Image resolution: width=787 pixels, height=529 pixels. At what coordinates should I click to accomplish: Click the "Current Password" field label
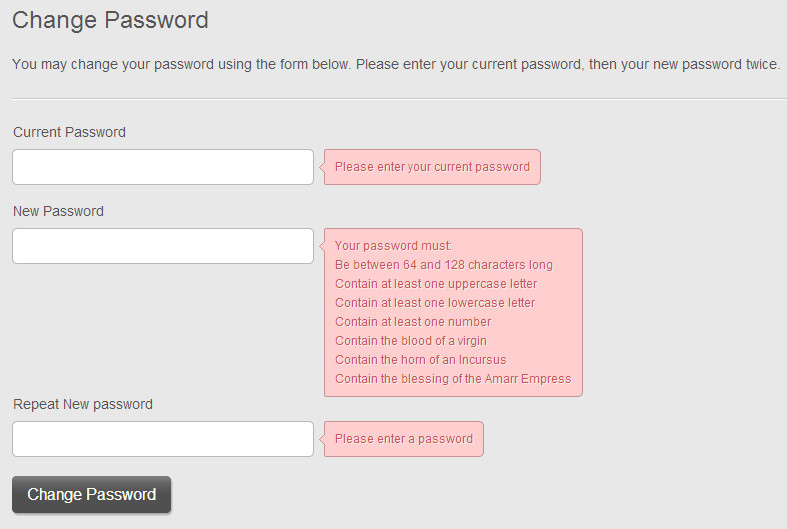69,132
